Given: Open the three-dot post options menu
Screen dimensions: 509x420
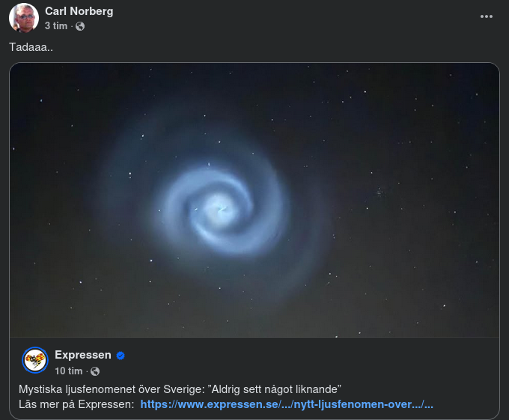Looking at the screenshot, I should coord(487,16).
